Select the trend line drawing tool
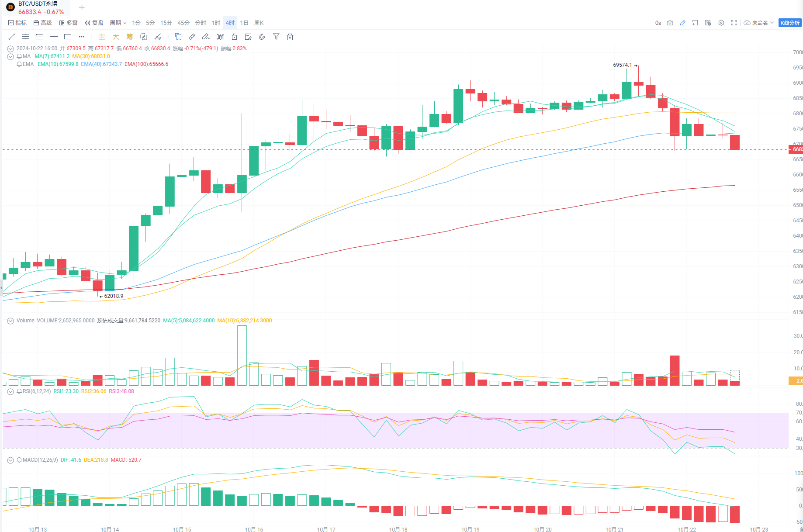The image size is (803, 532). coord(12,37)
